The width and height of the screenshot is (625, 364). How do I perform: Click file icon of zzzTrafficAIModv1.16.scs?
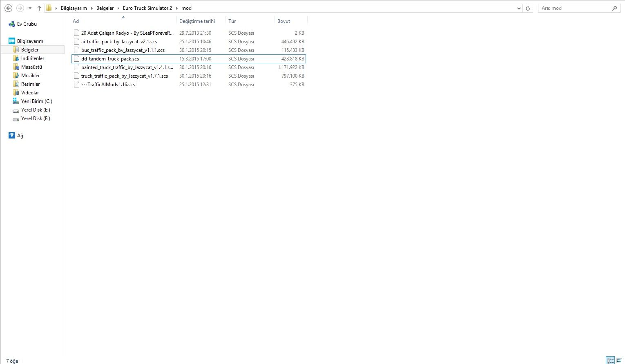(76, 85)
